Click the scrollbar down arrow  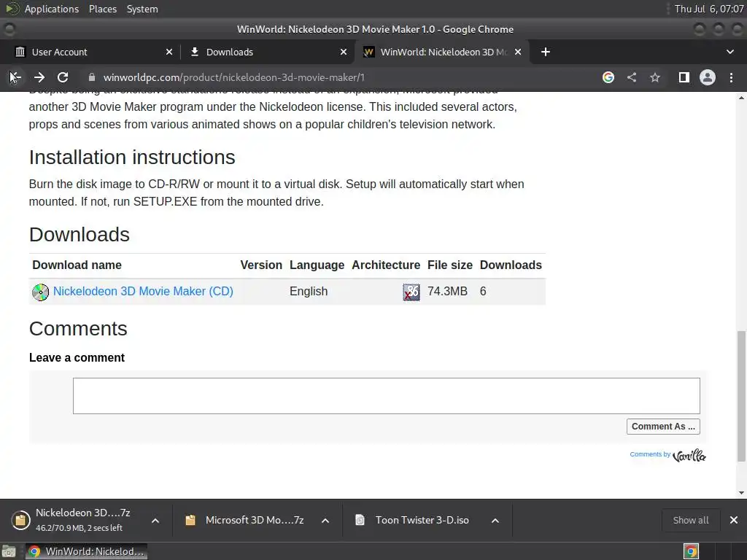click(x=741, y=493)
